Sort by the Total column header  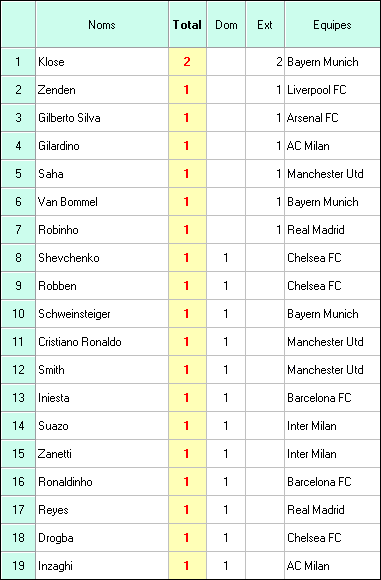pyautogui.click(x=187, y=24)
